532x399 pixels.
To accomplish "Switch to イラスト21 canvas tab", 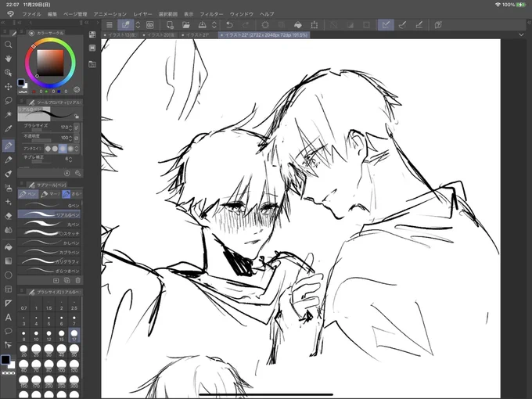I will [197, 35].
